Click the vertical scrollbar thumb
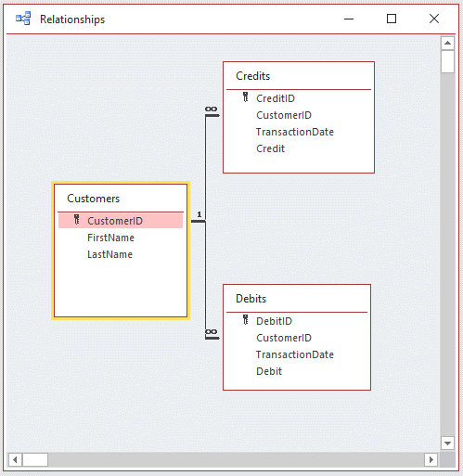 447,61
